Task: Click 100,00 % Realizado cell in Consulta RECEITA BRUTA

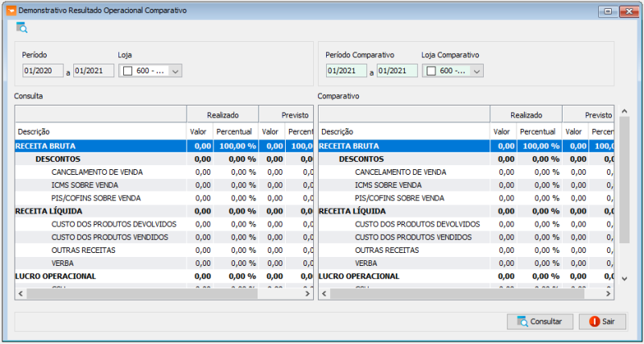Action: coord(236,146)
